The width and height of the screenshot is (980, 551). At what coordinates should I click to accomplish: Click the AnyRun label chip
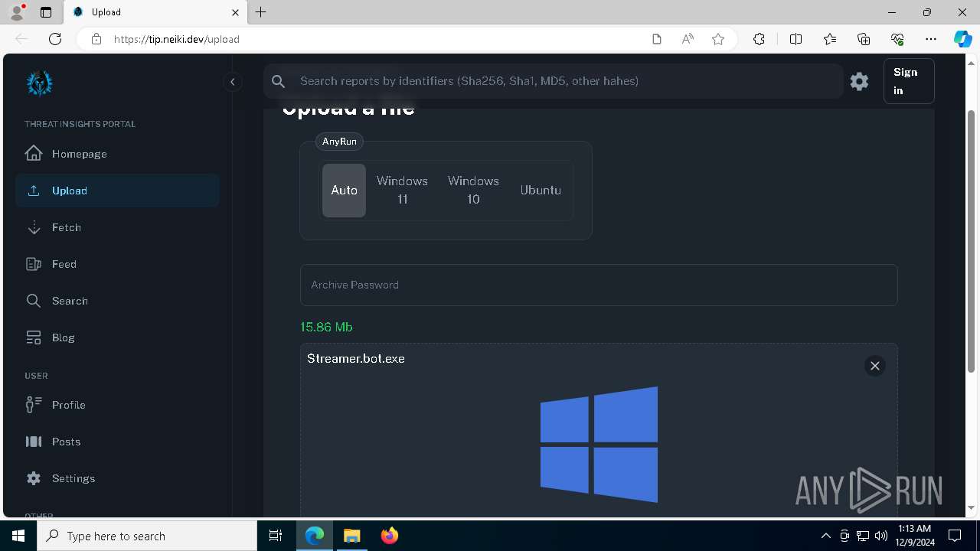(x=339, y=142)
